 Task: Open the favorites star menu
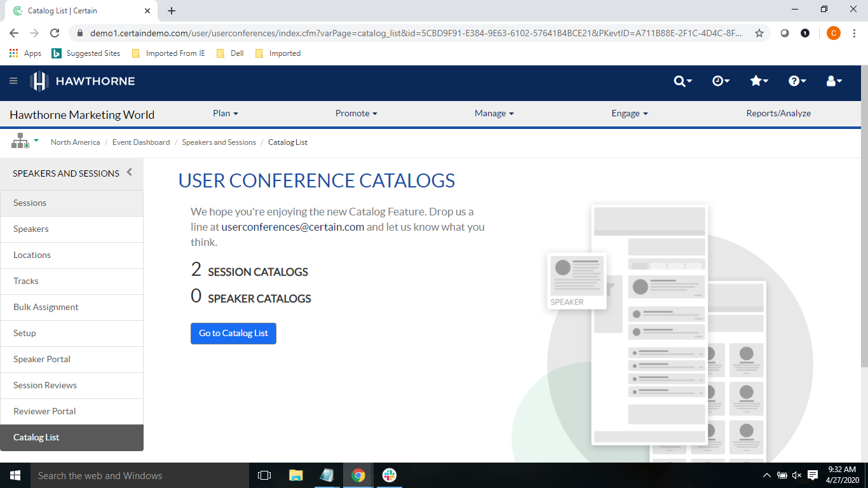click(759, 81)
